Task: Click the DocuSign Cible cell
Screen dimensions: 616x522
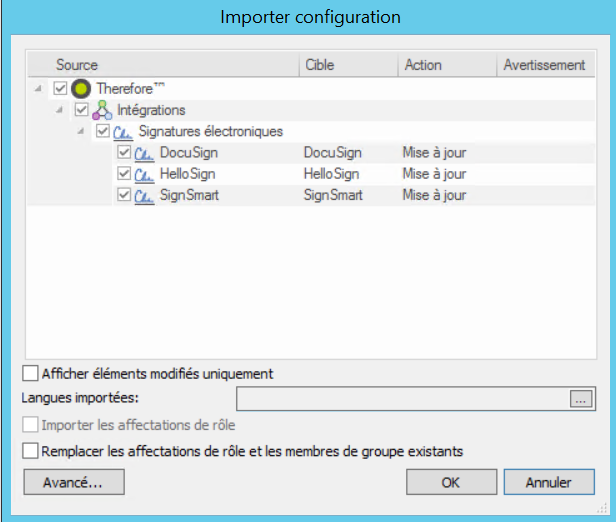Action: [333, 153]
